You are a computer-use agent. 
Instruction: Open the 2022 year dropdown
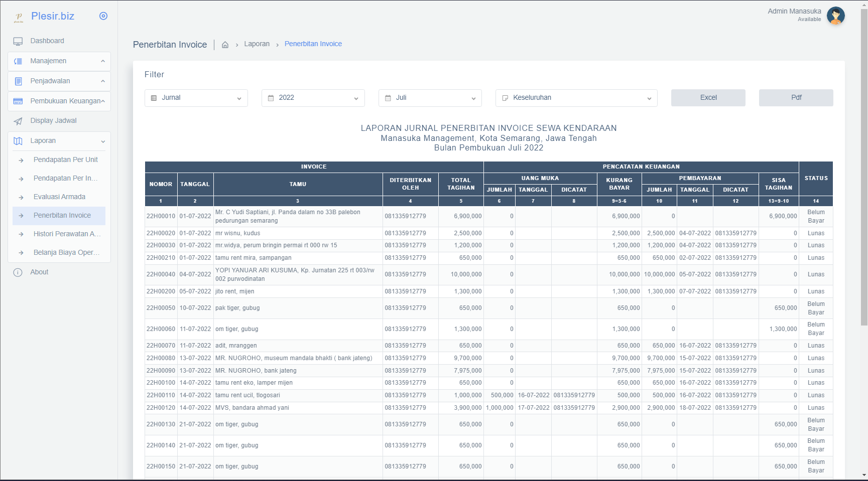313,98
